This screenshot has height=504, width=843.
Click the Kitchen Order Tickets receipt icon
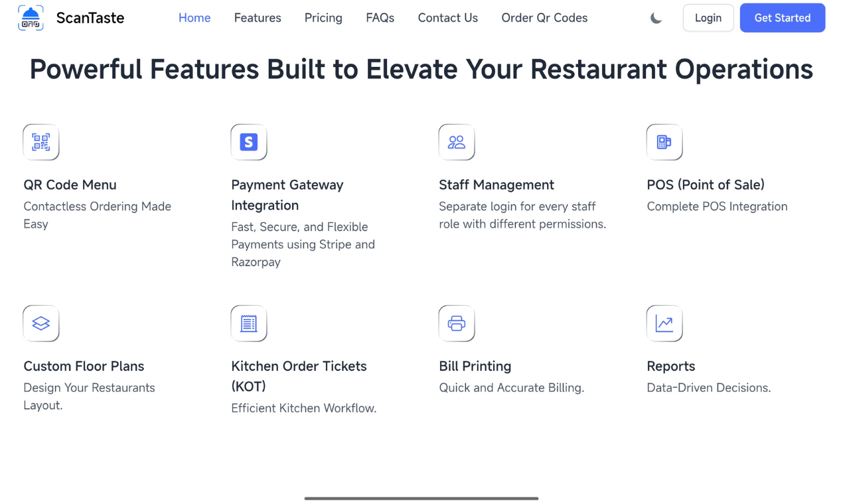click(248, 324)
